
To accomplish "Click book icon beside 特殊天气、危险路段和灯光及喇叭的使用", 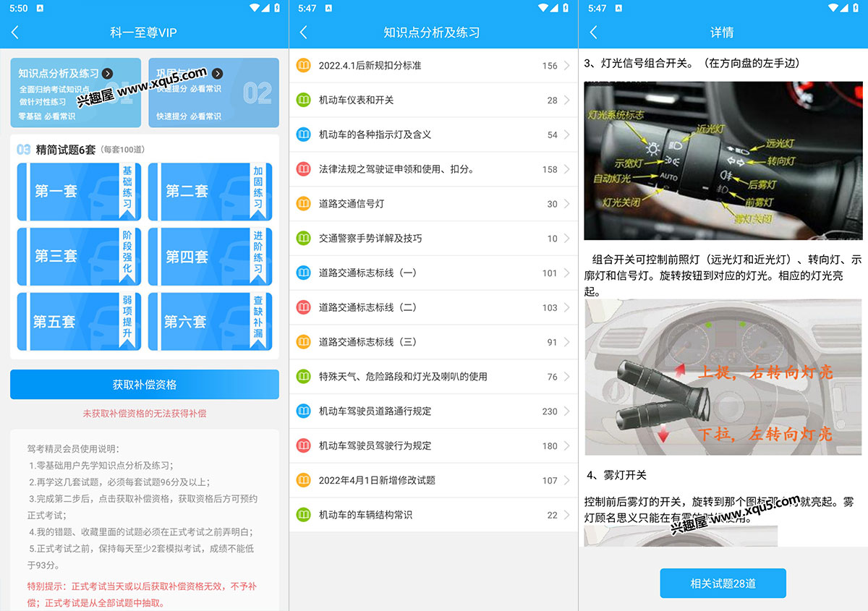I will pyautogui.click(x=304, y=377).
